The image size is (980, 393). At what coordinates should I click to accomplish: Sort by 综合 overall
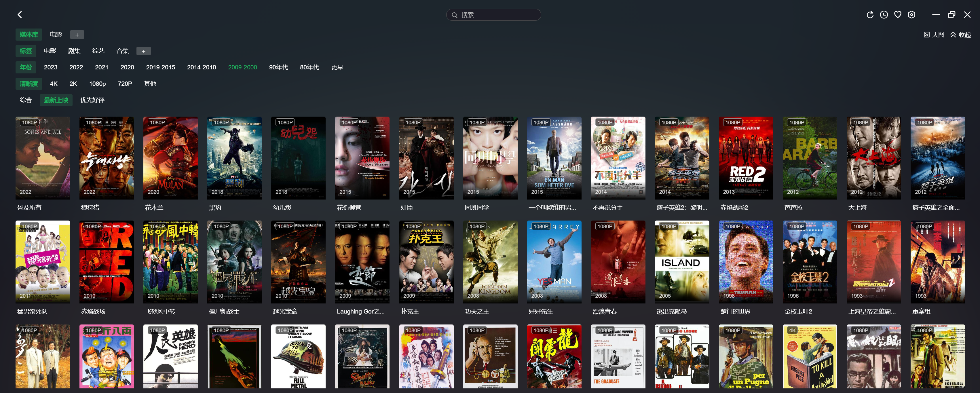pyautogui.click(x=26, y=100)
